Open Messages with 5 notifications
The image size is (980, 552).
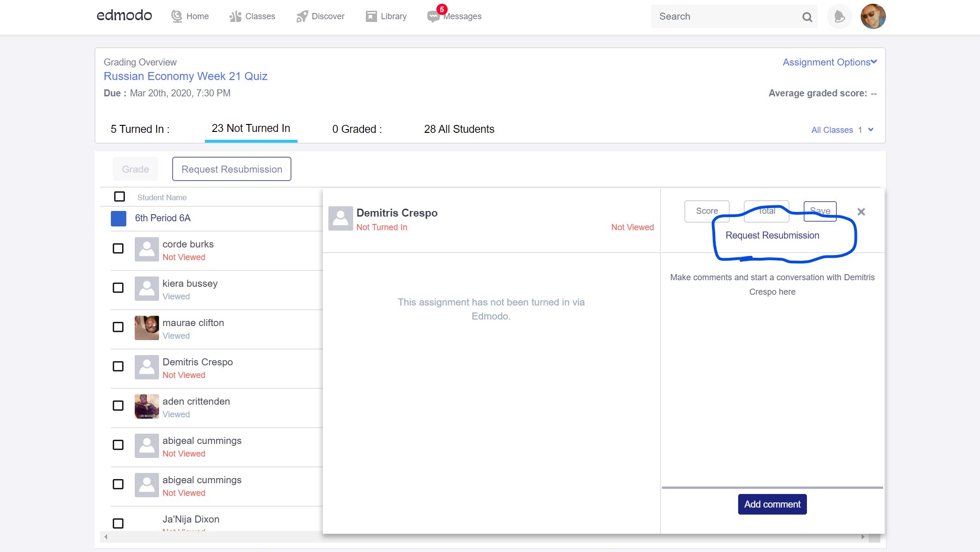click(434, 16)
